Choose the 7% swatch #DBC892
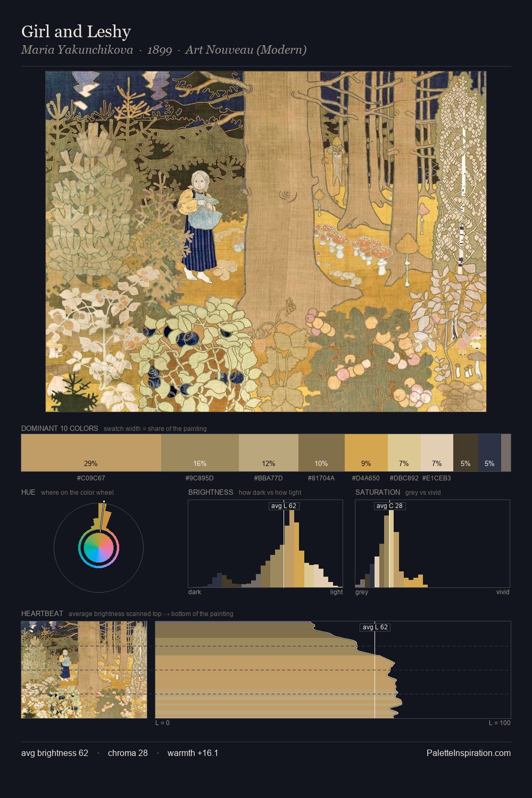The height and width of the screenshot is (798, 532). (x=404, y=453)
